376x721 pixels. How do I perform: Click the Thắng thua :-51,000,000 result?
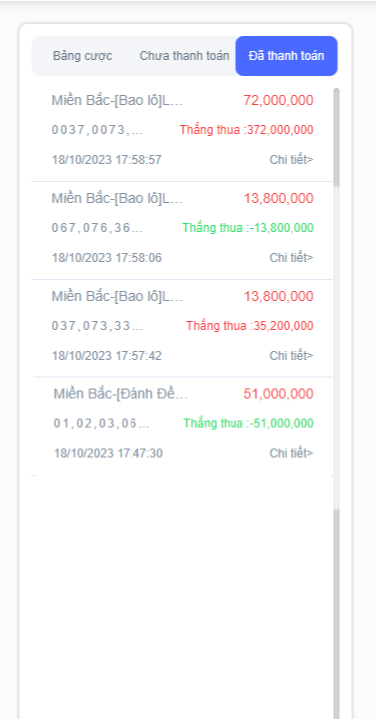click(248, 423)
